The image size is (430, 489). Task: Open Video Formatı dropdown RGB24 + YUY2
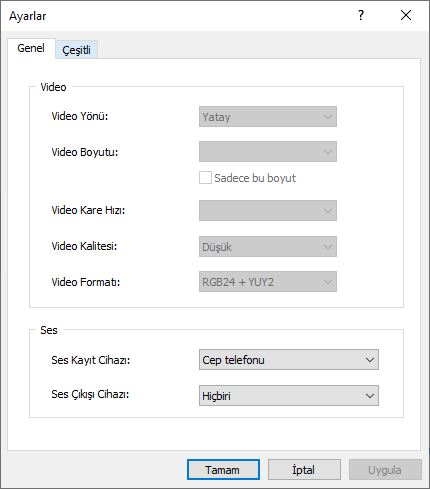(x=268, y=282)
